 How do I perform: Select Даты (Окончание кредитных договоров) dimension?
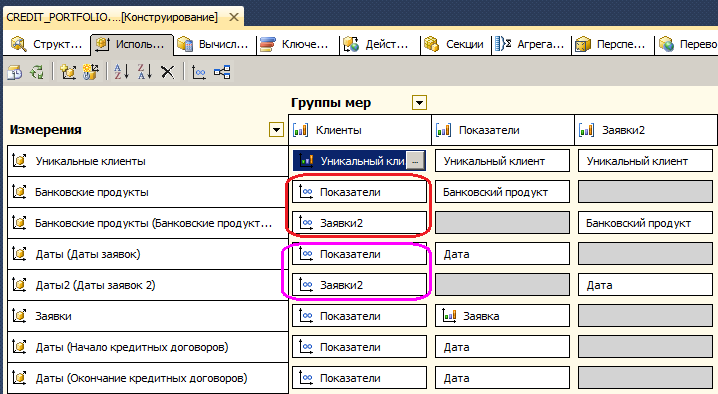pos(147,378)
